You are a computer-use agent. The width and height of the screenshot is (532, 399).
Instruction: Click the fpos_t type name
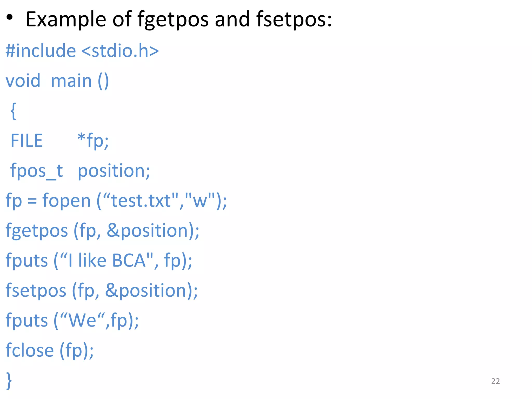(37, 171)
